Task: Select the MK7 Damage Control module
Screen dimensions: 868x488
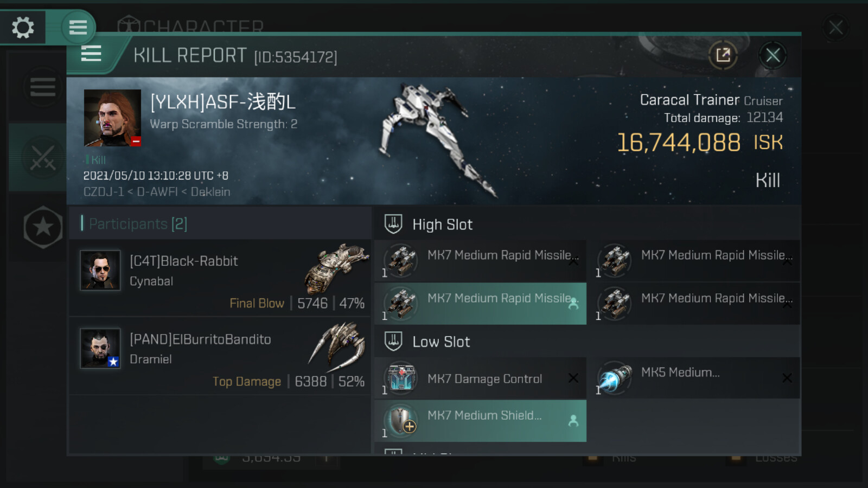Action: [x=480, y=378]
